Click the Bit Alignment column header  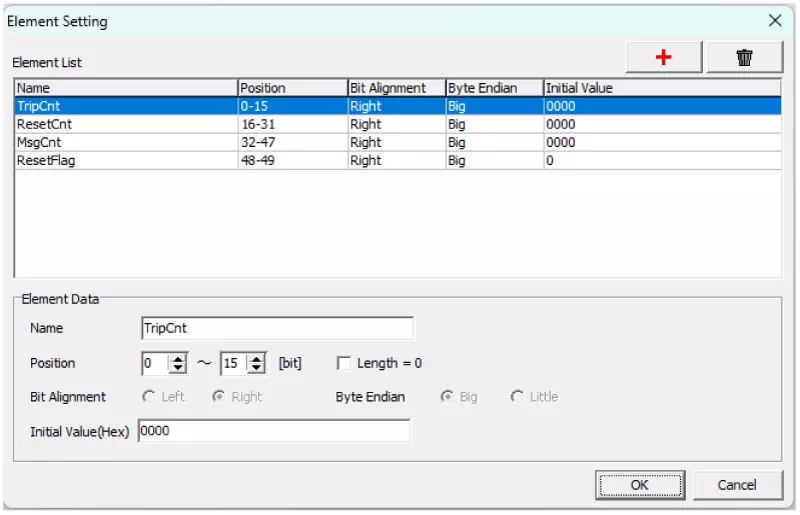[x=397, y=88]
